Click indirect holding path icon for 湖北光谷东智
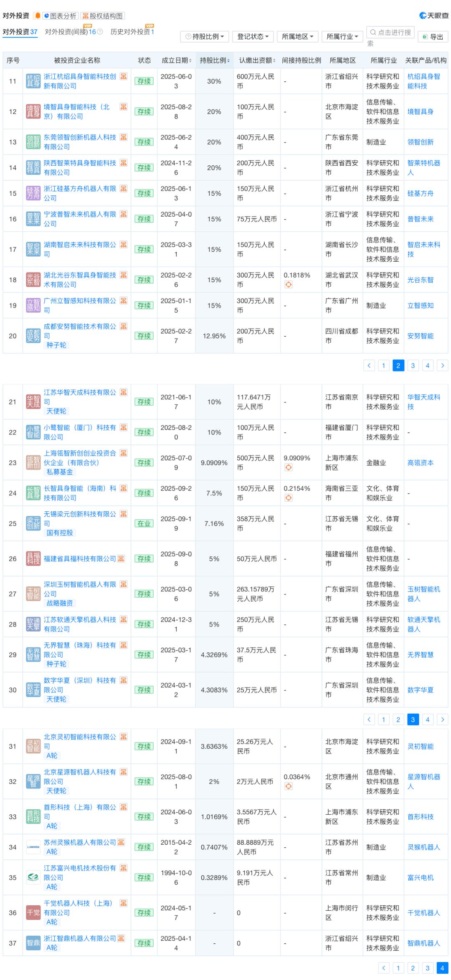 point(288,285)
